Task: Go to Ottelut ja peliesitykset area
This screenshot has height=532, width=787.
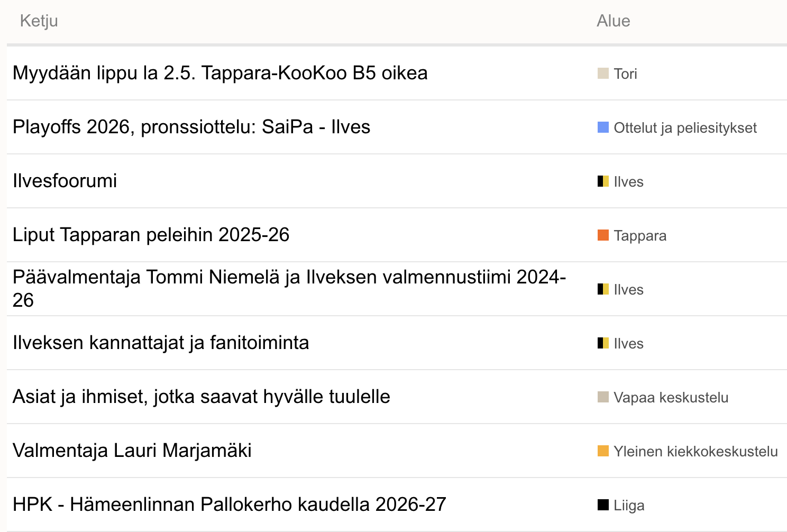Action: coord(685,127)
